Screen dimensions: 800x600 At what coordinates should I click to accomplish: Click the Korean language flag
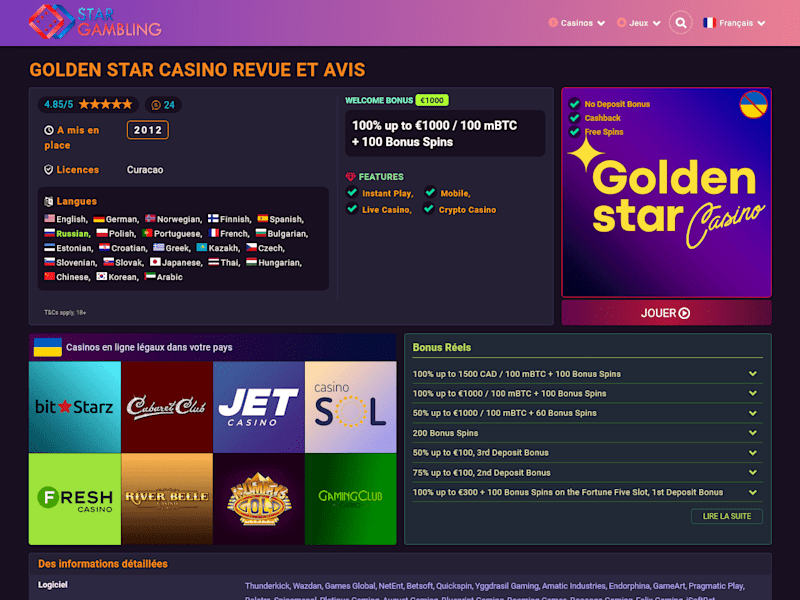pyautogui.click(x=102, y=276)
